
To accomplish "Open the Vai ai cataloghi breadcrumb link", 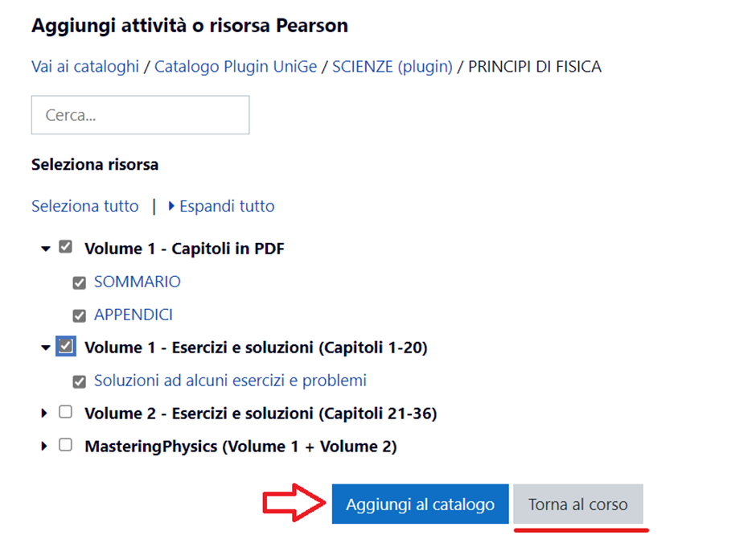I will tap(85, 67).
